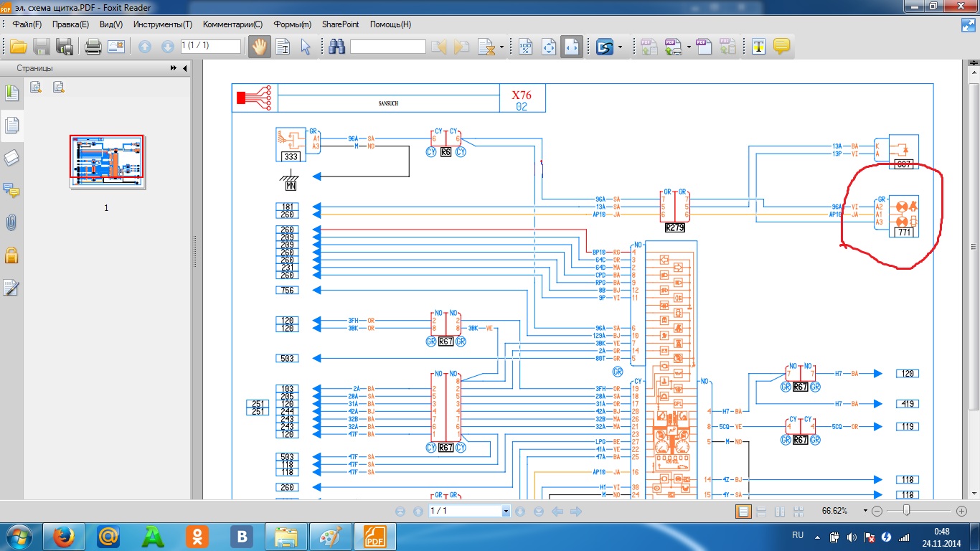Open the Signatures panel icon
The image size is (980, 551).
[11, 288]
